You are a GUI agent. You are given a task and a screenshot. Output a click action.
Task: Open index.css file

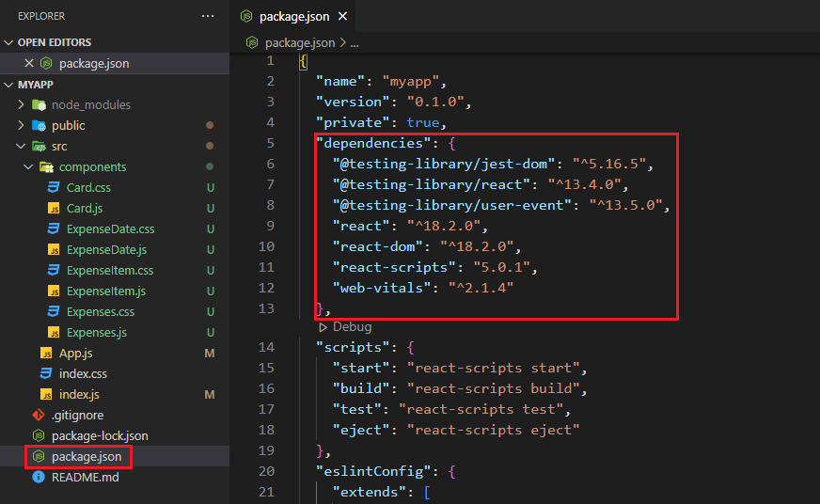(x=83, y=374)
